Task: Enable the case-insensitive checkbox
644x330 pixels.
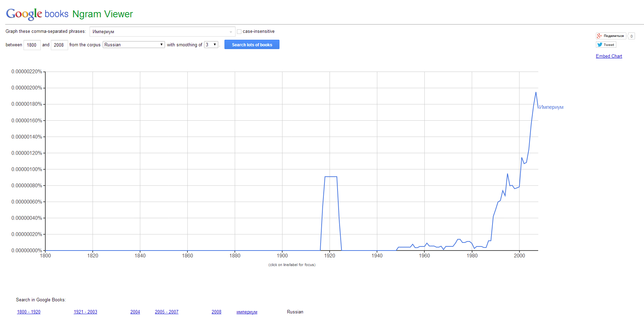Action: [239, 31]
